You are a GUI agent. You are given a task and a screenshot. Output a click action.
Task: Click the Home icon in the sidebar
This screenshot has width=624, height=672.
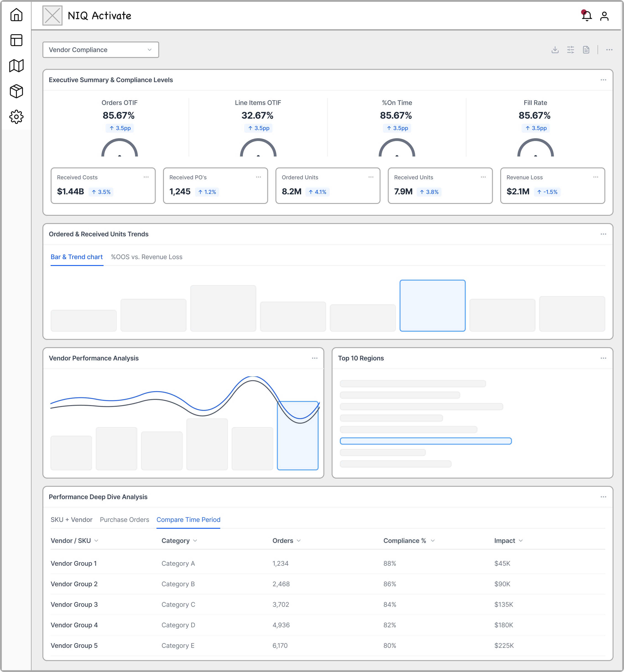tap(16, 15)
